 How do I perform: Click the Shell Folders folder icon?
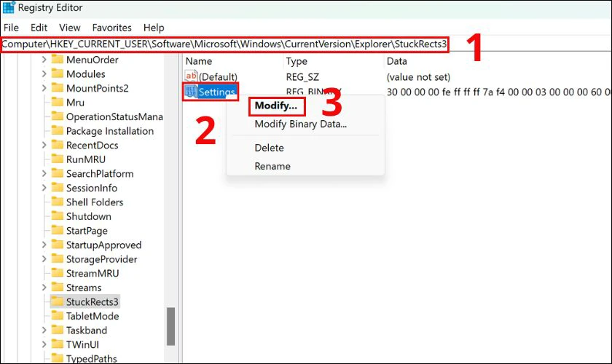point(58,202)
